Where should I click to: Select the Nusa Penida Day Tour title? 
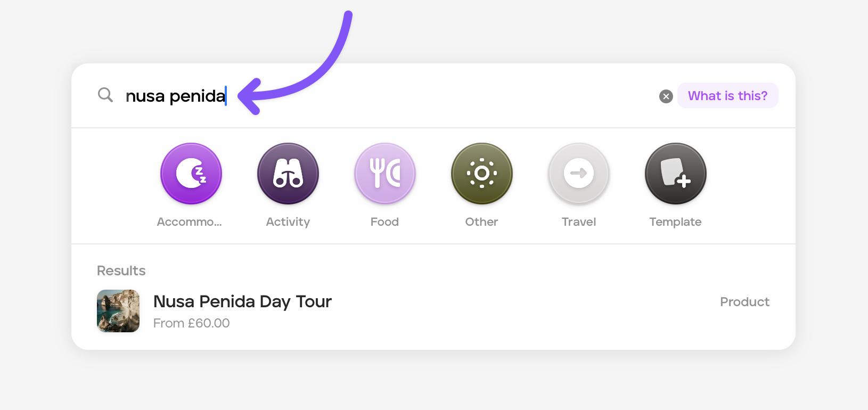(242, 302)
